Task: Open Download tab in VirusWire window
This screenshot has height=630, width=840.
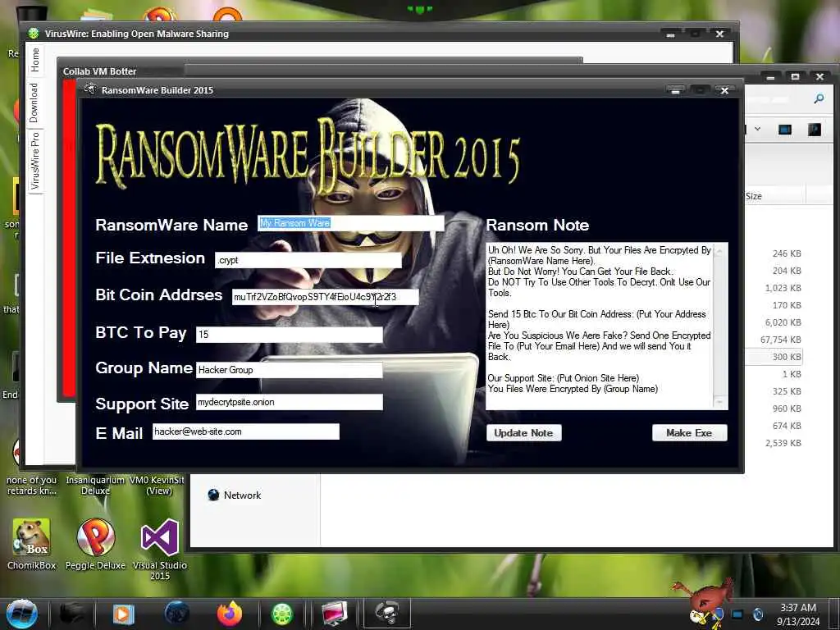Action: [34, 103]
